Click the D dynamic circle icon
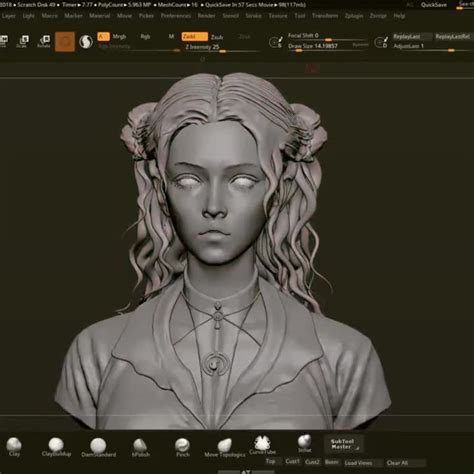This screenshot has height=474, width=474. tap(381, 42)
